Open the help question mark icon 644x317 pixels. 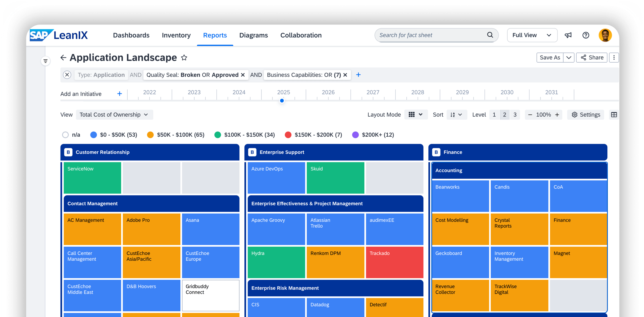[x=586, y=35]
